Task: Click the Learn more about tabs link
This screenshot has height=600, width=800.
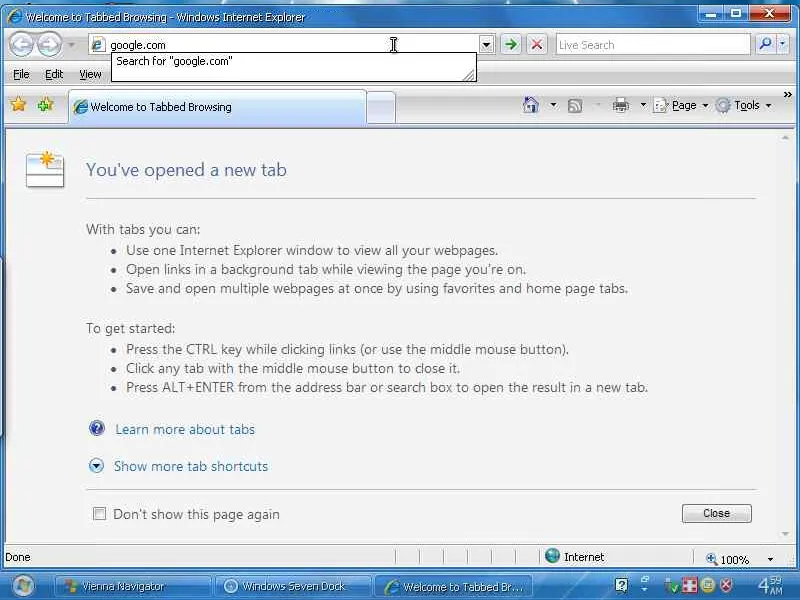Action: [x=185, y=430]
